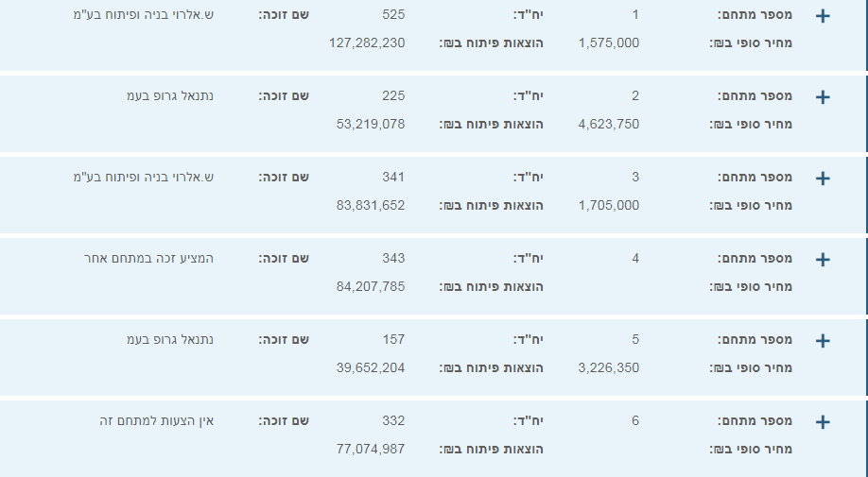Image resolution: width=868 pixels, height=477 pixels.
Task: Click housing units value 343
Action: point(393,259)
